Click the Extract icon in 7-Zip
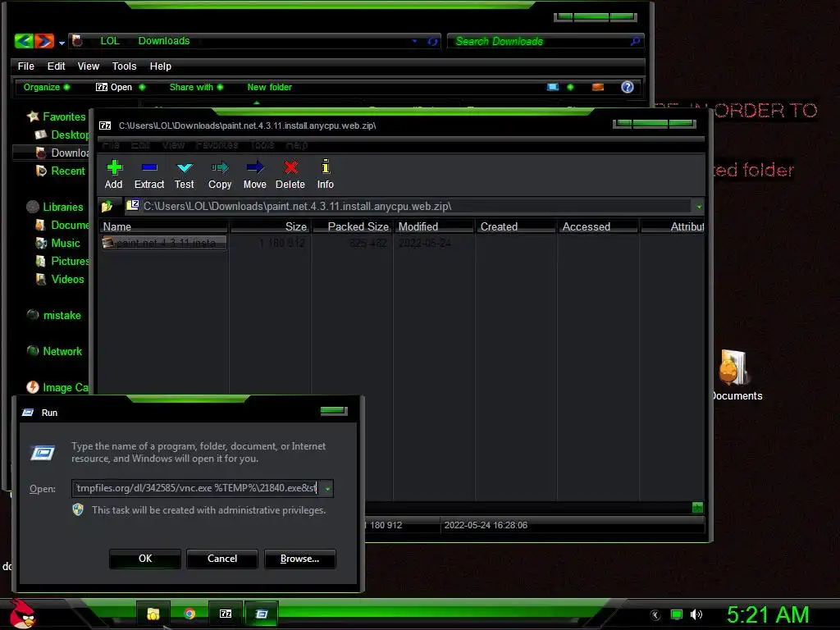Screen dimensions: 840x630 click(149, 175)
